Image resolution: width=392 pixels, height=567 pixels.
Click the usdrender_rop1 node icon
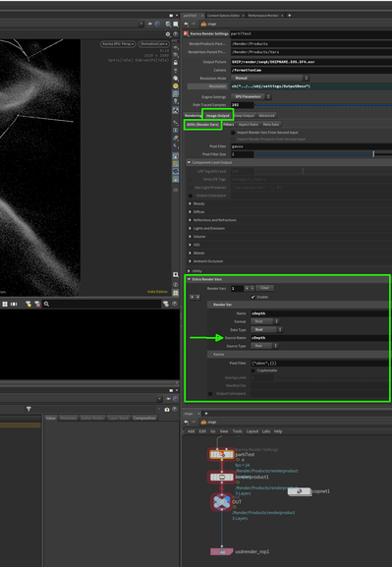tap(222, 551)
